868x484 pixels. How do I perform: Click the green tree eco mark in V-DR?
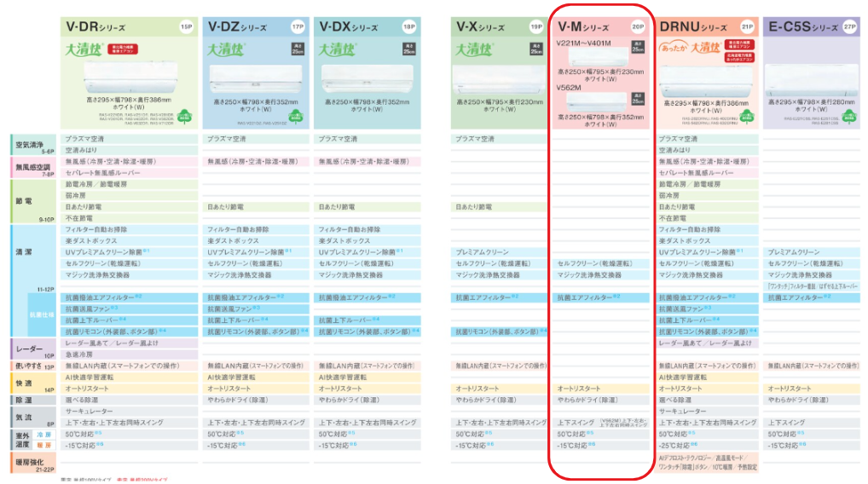point(185,116)
